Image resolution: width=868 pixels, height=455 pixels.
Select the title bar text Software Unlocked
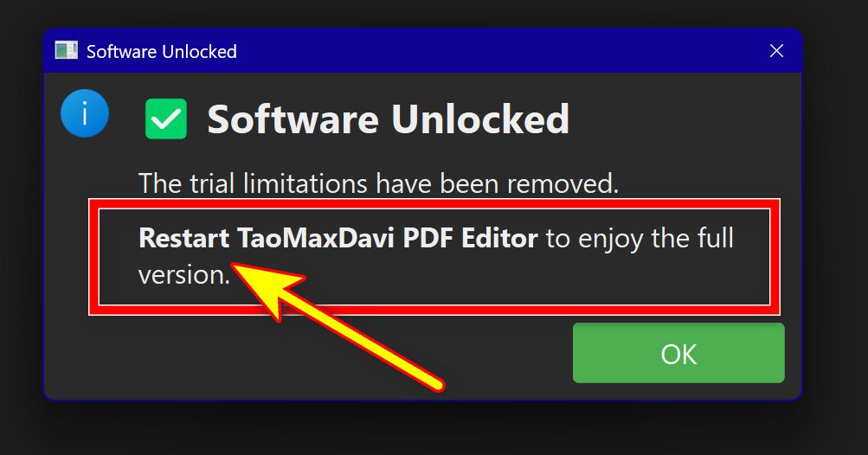162,52
